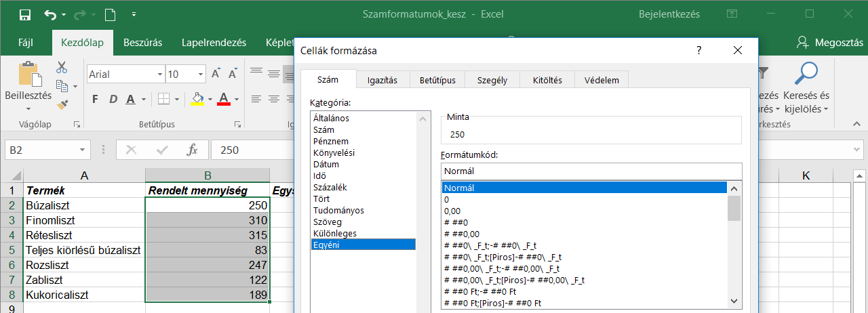Screen dimensions: 868x313
Task: Click column B header
Action: 208,176
